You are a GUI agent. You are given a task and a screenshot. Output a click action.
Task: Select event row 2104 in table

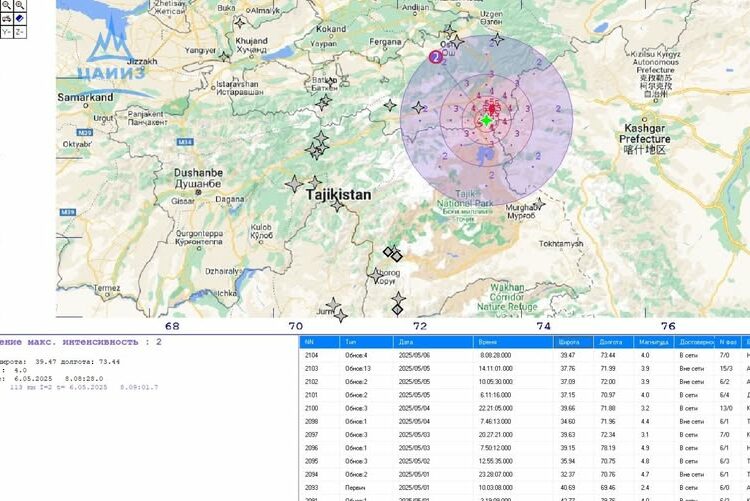point(500,355)
